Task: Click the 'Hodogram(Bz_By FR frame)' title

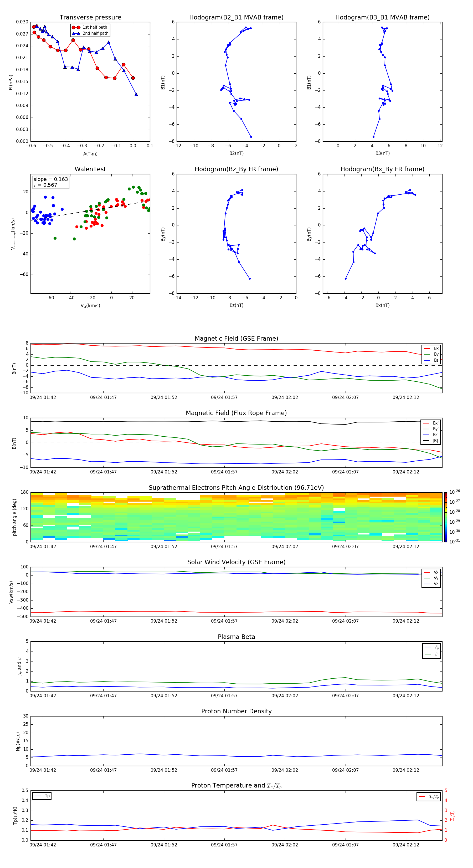Action: coord(236,169)
